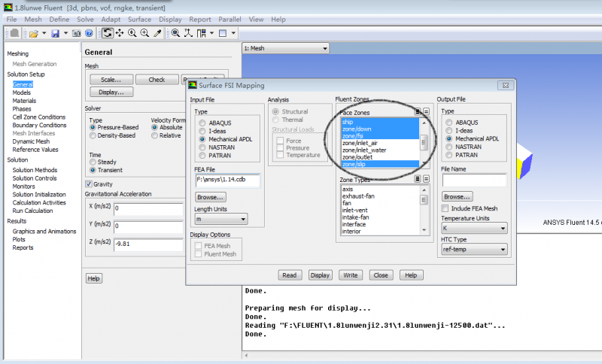The height and width of the screenshot is (364, 602).
Task: Select the zoom in/out magnifier tool
Action: (132, 33)
